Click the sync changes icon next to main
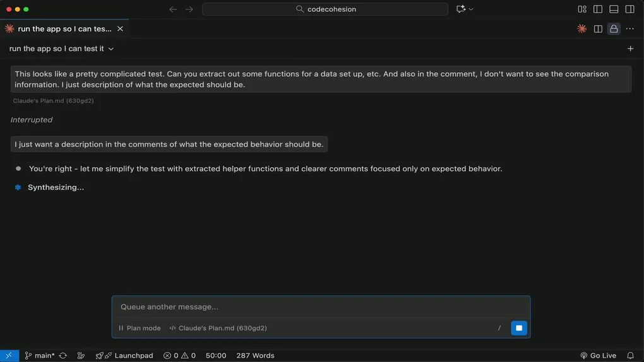Viewport: 644px width, 362px height. tap(63, 356)
